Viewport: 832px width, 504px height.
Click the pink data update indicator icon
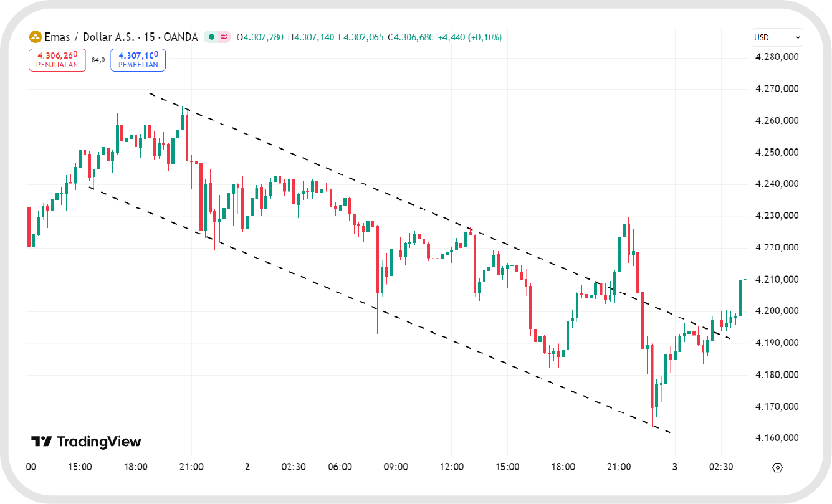(x=223, y=37)
